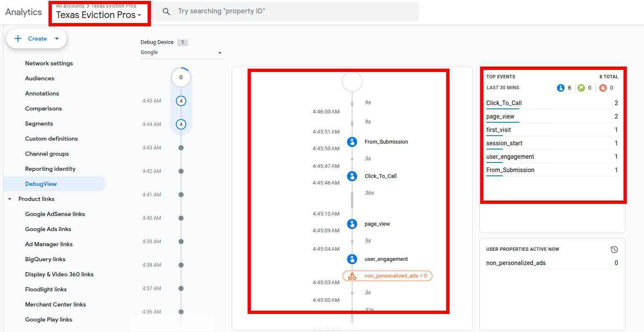Open the page_view event icon in timeline

click(x=352, y=224)
